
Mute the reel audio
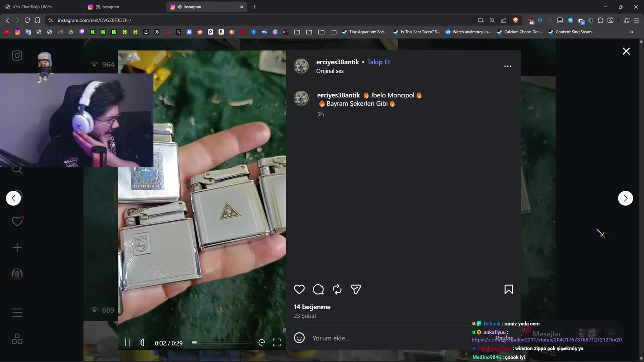(142, 343)
